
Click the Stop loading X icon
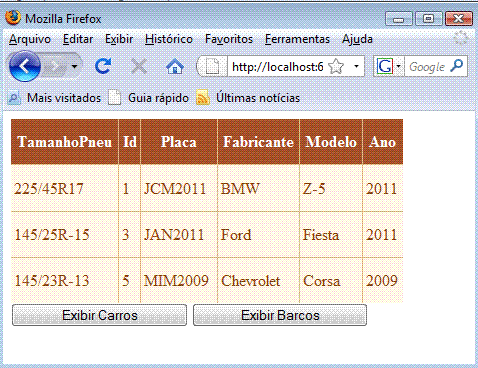point(139,66)
